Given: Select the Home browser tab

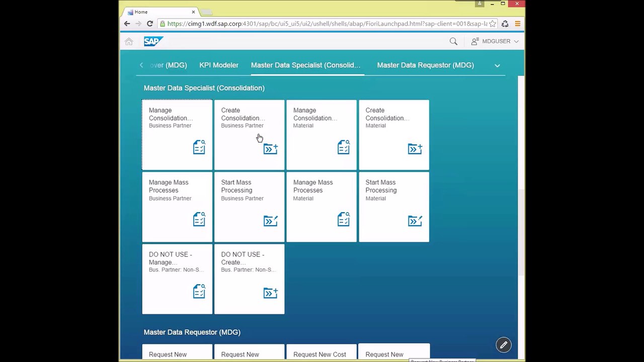Looking at the screenshot, I should pos(161,12).
